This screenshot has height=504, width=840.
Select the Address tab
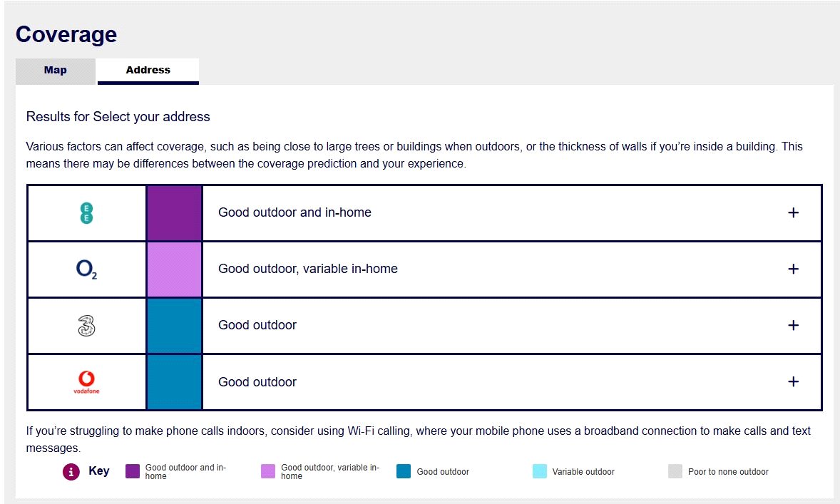[148, 71]
